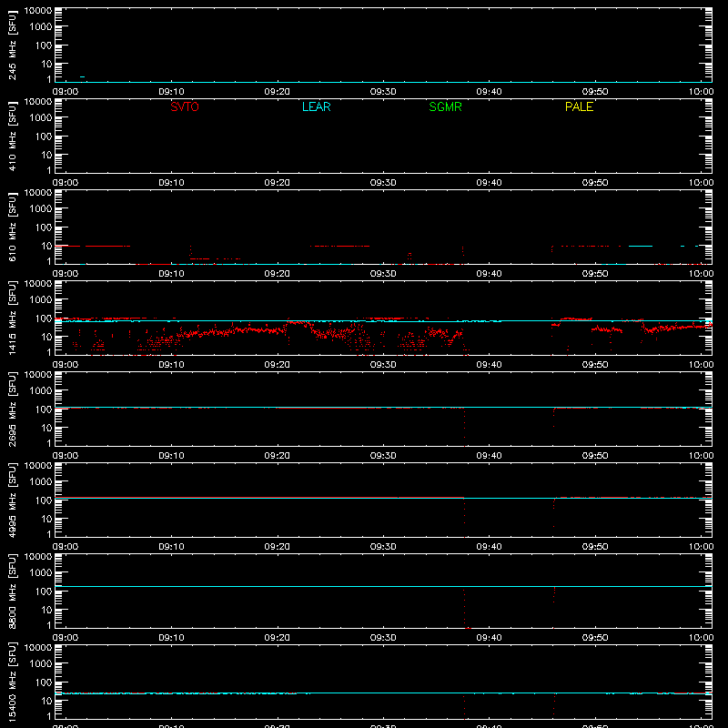Click 09:40 time label under 610 MHz panel
The height and width of the screenshot is (728, 728).
(x=489, y=274)
